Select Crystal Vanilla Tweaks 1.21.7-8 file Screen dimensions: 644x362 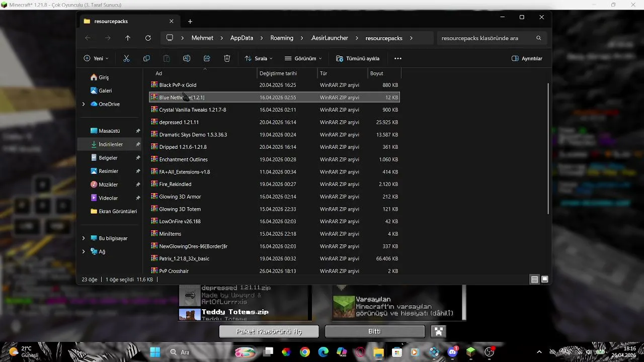[275, 110]
